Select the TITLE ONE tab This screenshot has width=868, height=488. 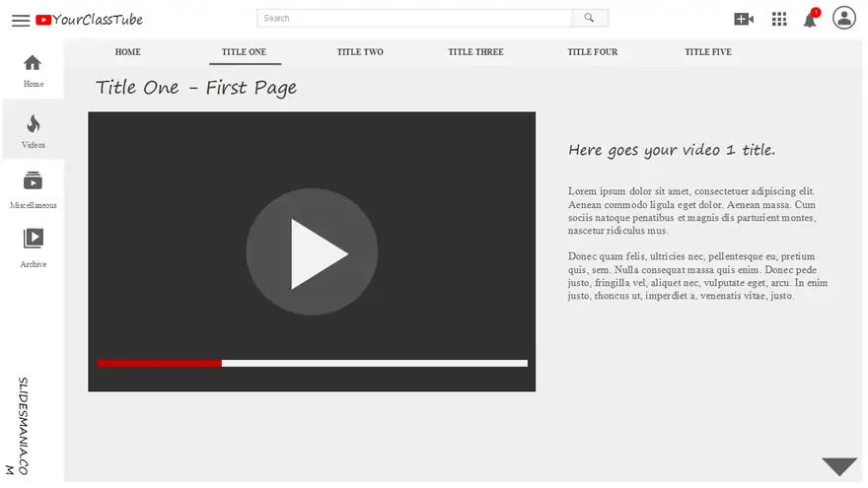[245, 52]
